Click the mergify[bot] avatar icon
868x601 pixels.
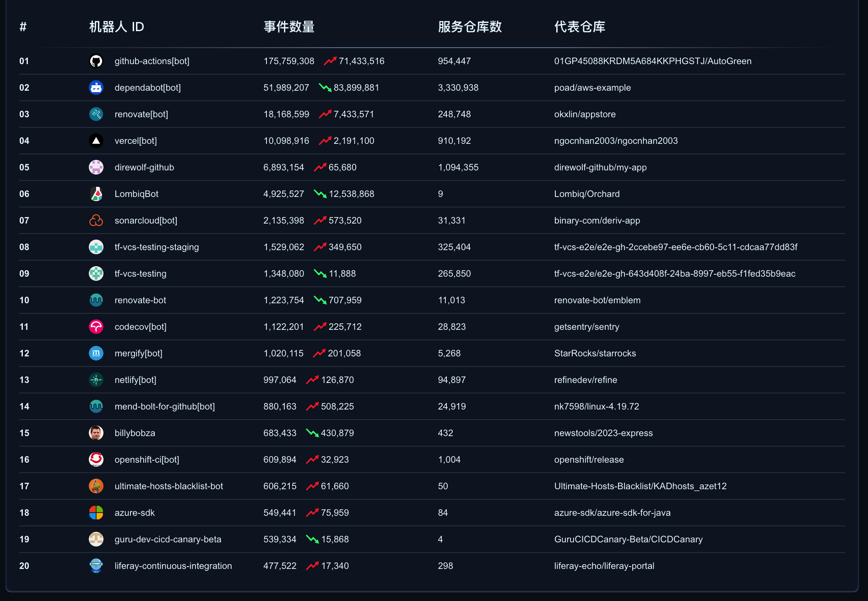(x=96, y=353)
